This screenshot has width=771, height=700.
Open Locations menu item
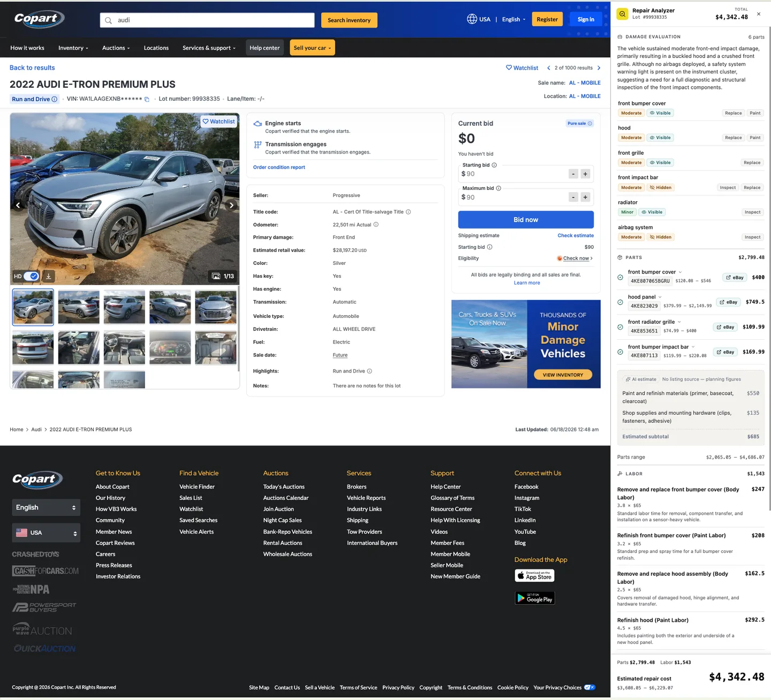click(x=156, y=48)
